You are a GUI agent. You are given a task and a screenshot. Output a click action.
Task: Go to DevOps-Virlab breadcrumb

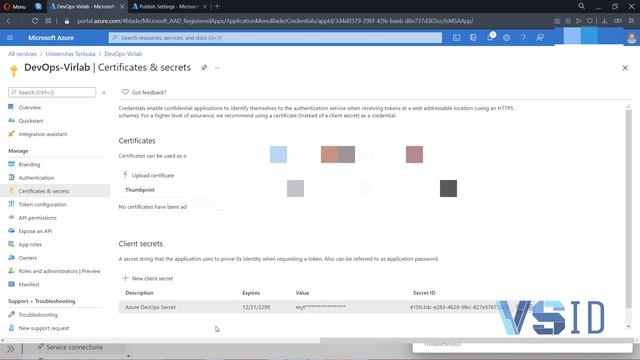tap(123, 54)
